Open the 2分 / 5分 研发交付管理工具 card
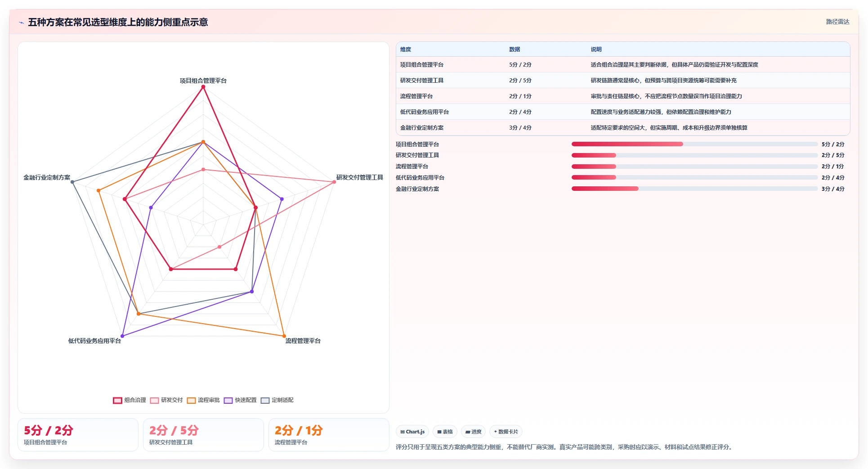The image size is (868, 469). click(x=203, y=435)
